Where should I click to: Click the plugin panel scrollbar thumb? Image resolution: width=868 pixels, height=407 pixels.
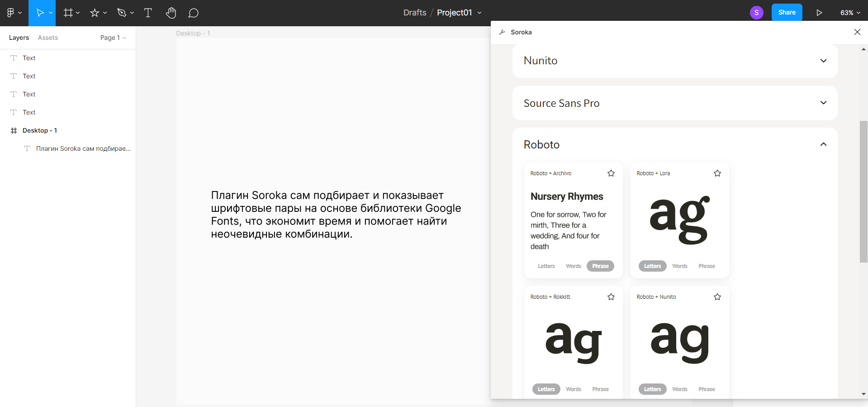pos(863,192)
